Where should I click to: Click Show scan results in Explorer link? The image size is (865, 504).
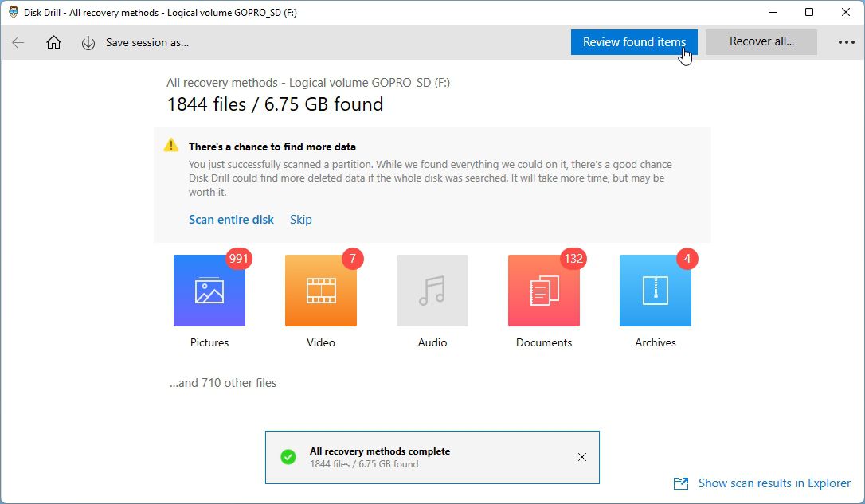(774, 483)
